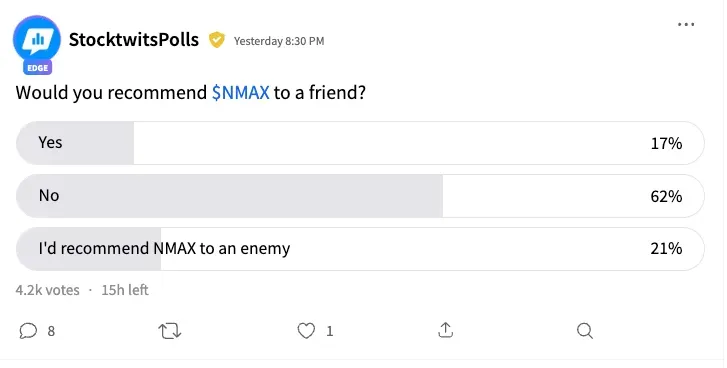Open the $NMAX ticker link
The height and width of the screenshot is (368, 727).
(x=241, y=93)
